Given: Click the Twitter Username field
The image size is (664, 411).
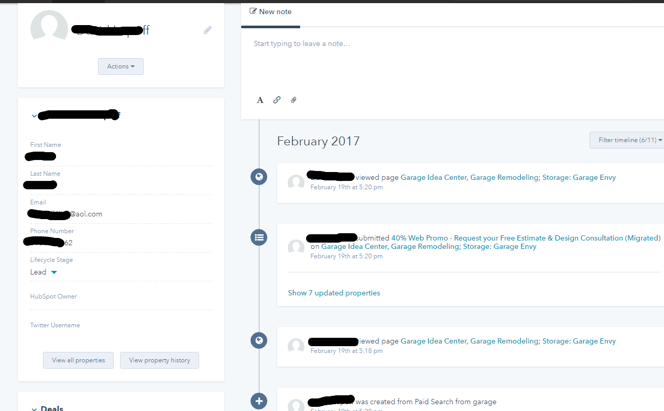Looking at the screenshot, I should pyautogui.click(x=121, y=325).
